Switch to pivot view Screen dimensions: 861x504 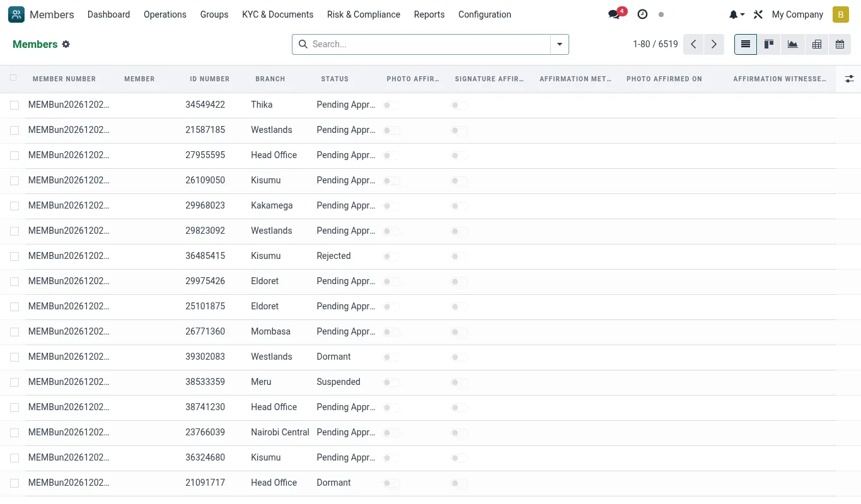pos(817,44)
